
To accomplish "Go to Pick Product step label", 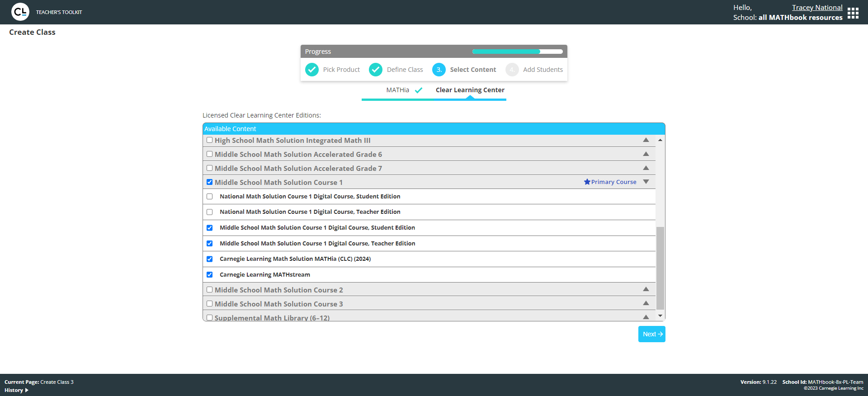I will point(341,70).
